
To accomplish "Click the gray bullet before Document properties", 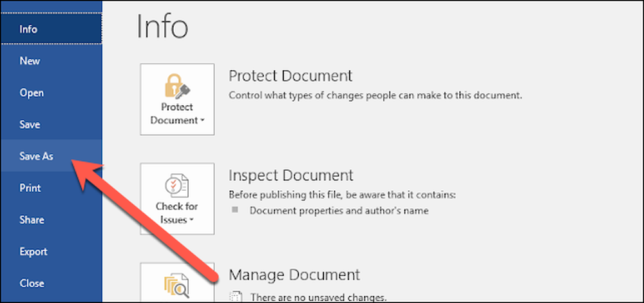I will [x=235, y=210].
